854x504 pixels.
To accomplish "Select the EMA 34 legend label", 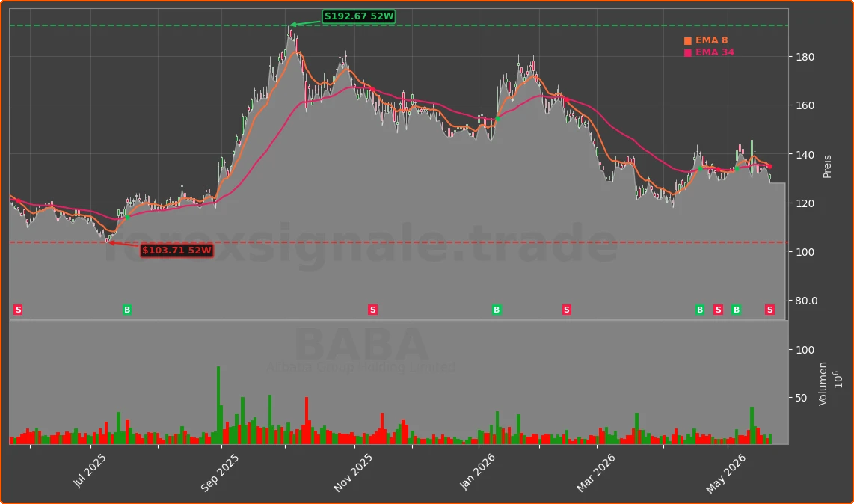I will (715, 52).
